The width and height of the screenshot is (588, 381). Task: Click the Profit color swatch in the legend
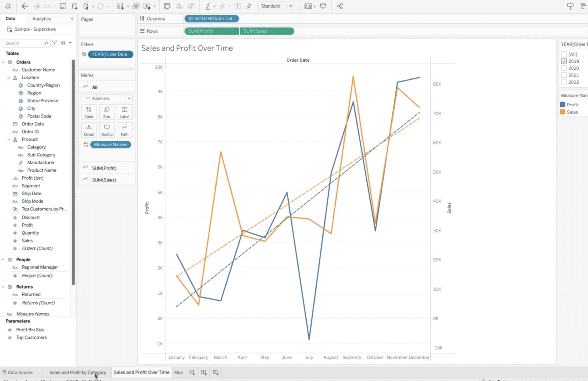563,104
